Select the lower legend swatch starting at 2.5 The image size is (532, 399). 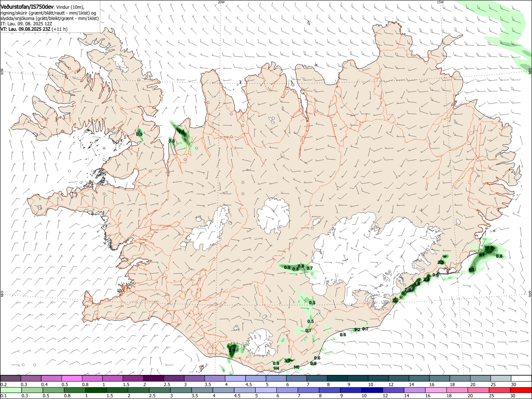pos(160,390)
